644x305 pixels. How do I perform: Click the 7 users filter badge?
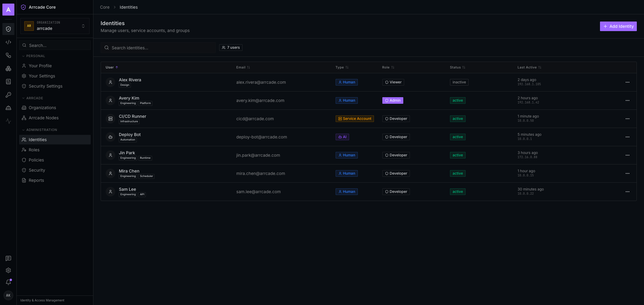pyautogui.click(x=231, y=48)
